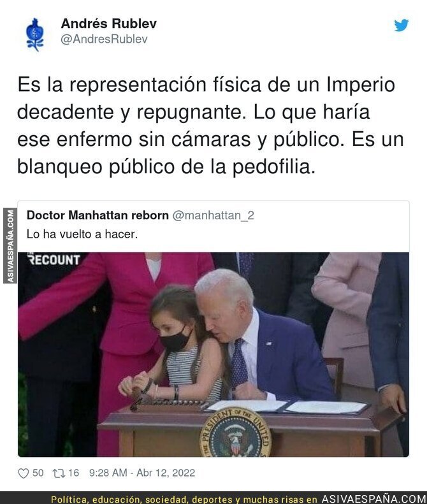Click the like count 50

pyautogui.click(x=38, y=473)
